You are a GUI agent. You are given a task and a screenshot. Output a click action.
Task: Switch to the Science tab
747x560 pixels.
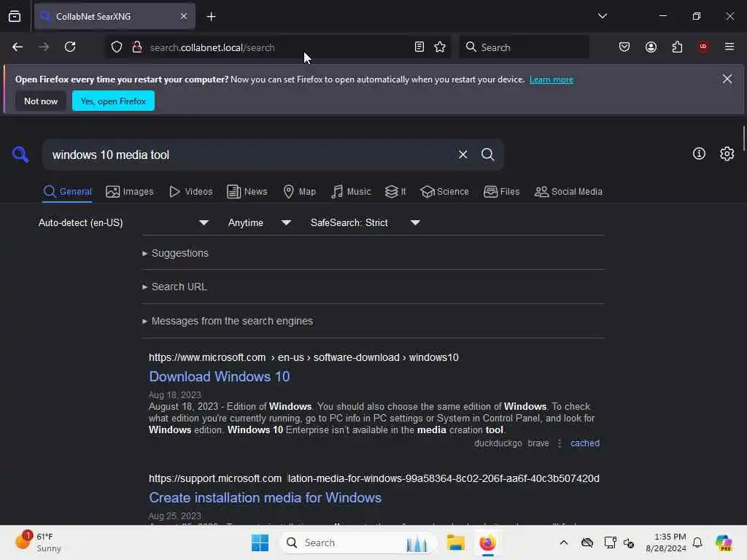click(445, 192)
